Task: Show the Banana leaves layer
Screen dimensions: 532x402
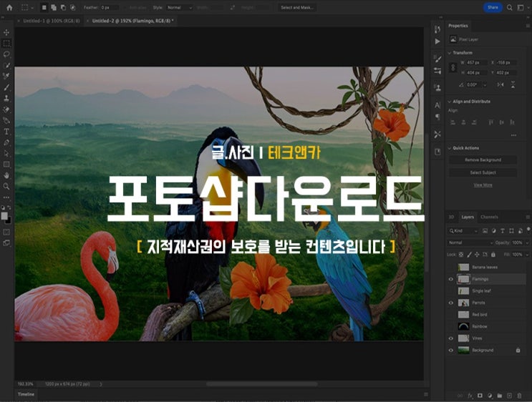Action: pyautogui.click(x=451, y=267)
